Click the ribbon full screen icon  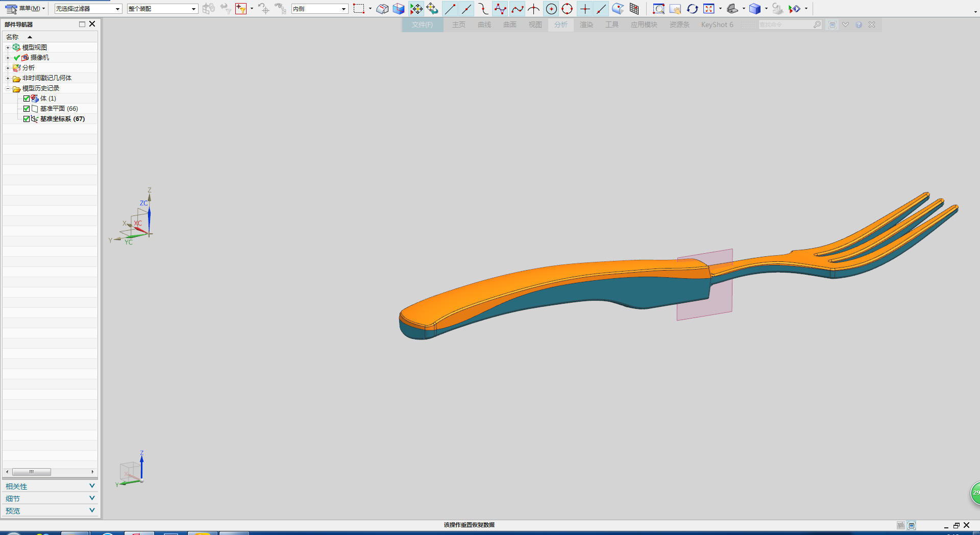832,25
